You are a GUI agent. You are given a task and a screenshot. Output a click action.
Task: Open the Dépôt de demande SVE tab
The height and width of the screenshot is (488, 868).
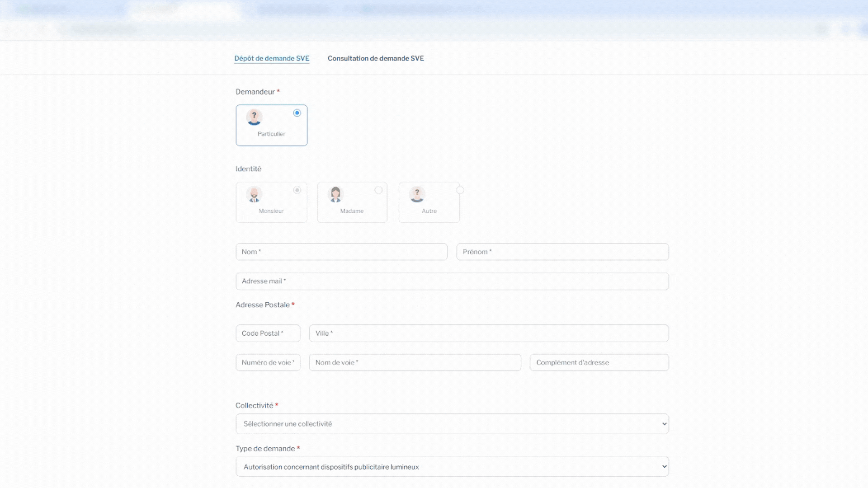pyautogui.click(x=272, y=58)
